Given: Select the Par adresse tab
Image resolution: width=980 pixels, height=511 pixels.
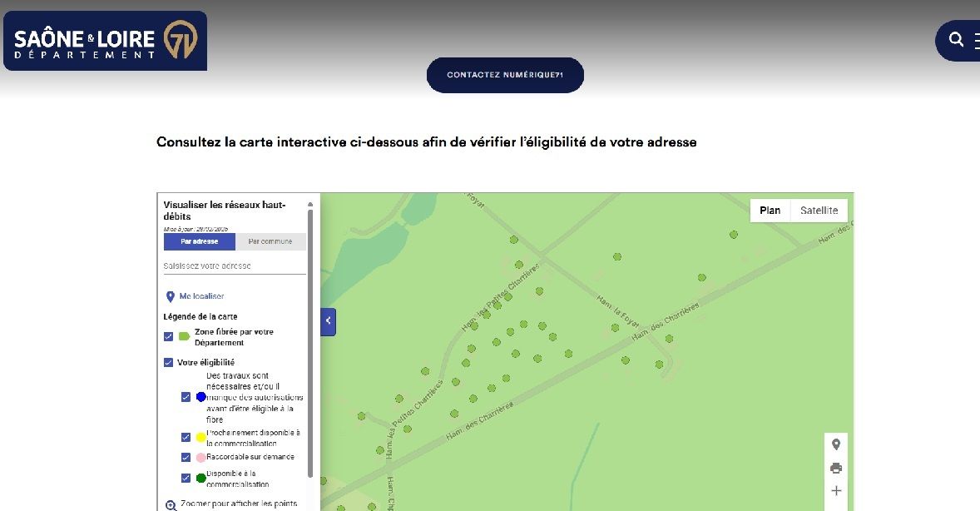Looking at the screenshot, I should (200, 241).
